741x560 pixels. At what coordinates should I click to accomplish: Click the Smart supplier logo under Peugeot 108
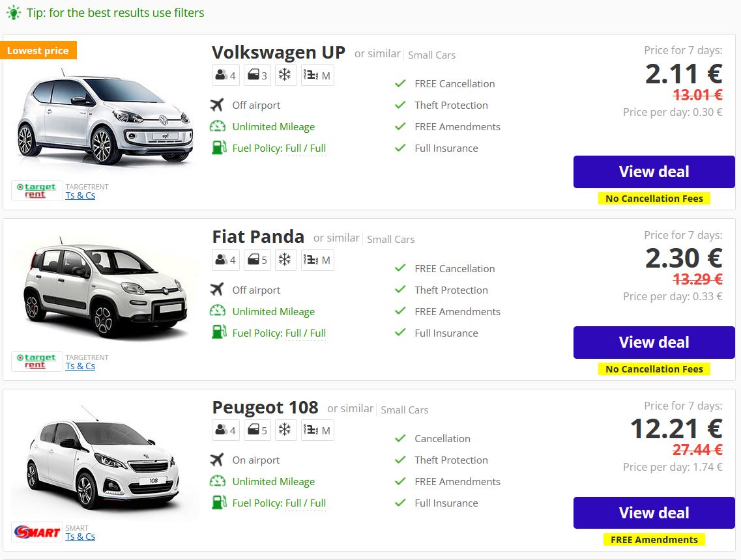click(x=37, y=532)
